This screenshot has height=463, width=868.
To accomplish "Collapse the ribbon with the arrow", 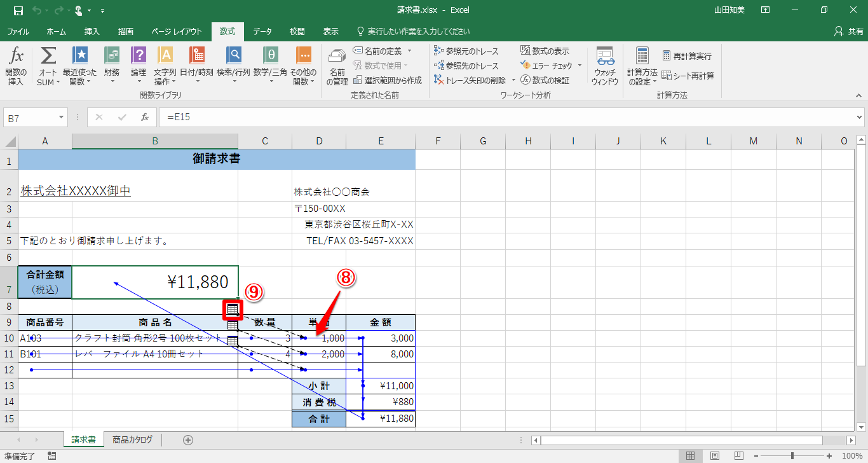I will [x=858, y=95].
